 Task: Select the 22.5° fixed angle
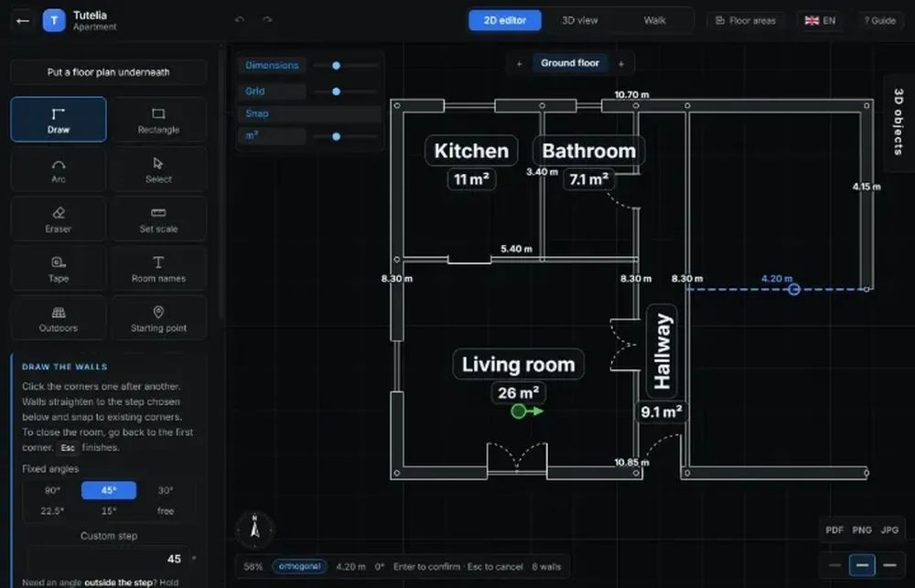pyautogui.click(x=52, y=511)
